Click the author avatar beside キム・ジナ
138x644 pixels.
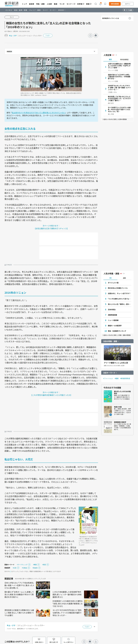click(x=6, y=36)
